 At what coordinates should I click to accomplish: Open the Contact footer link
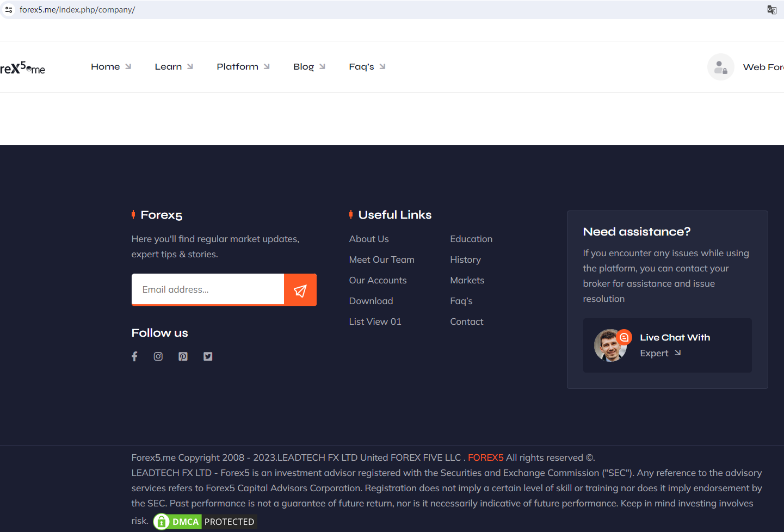point(467,321)
